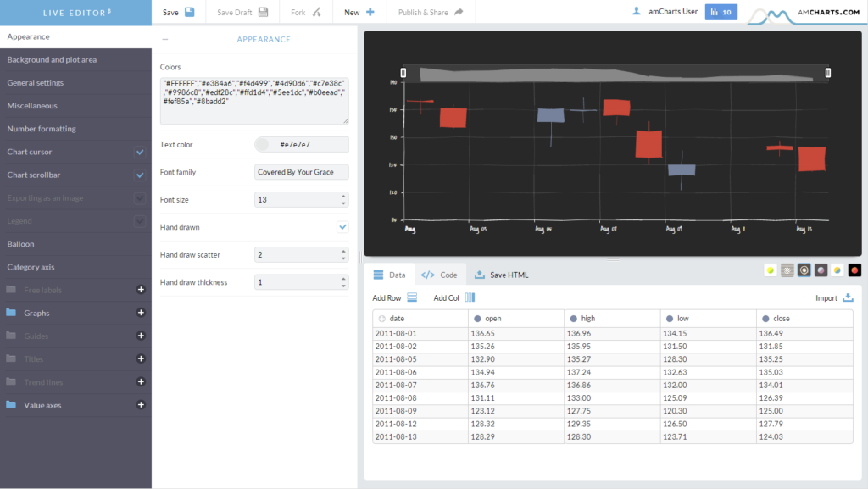The image size is (868, 489).
Task: Click the Publish & Share arrow icon
Action: pos(459,12)
